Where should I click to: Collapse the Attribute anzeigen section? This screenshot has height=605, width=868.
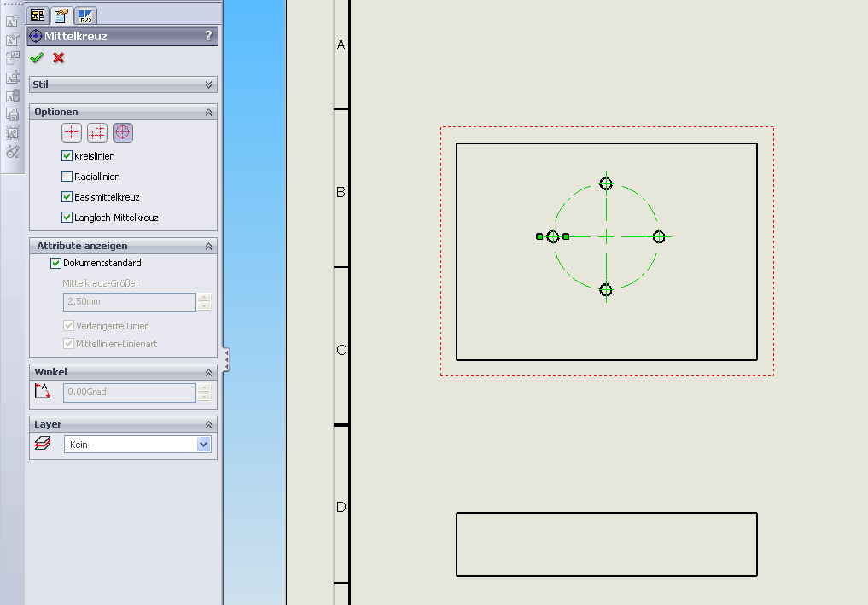pyautogui.click(x=209, y=247)
